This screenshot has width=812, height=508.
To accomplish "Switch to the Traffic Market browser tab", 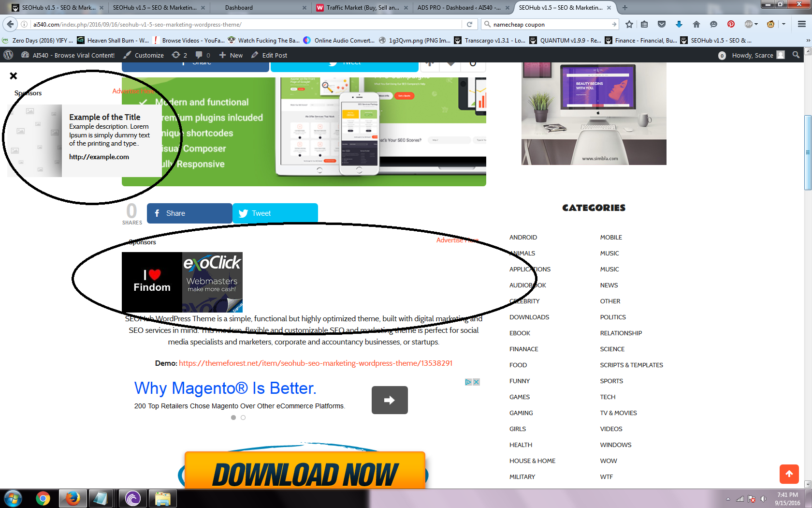I will click(362, 7).
